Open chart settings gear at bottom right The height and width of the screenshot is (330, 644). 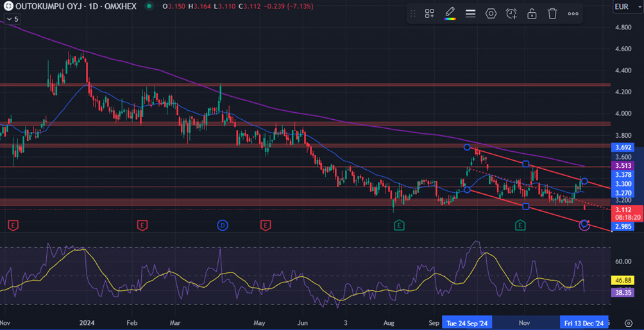[x=628, y=322]
